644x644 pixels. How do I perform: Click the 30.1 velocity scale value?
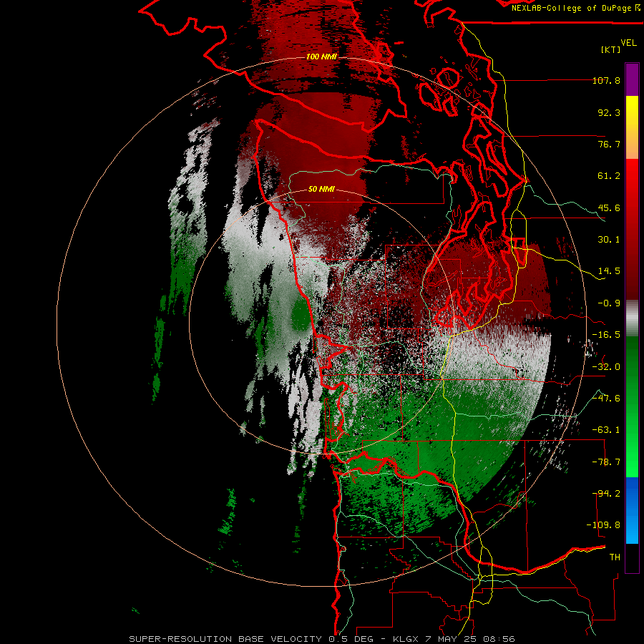[x=609, y=240]
